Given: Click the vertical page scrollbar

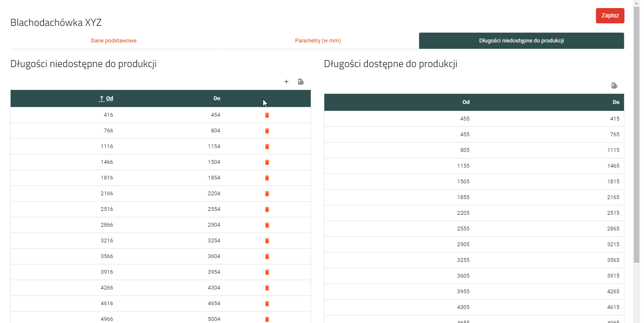Looking at the screenshot, I should 636,127.
